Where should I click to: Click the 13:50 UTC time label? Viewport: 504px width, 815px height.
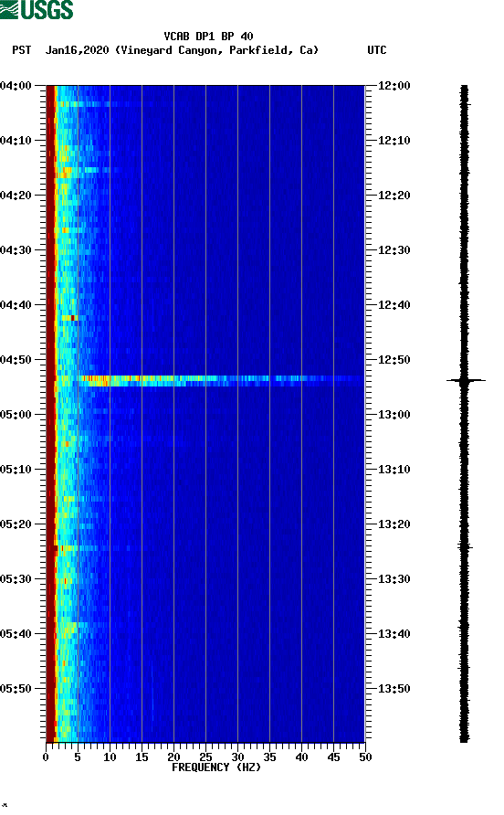394,689
